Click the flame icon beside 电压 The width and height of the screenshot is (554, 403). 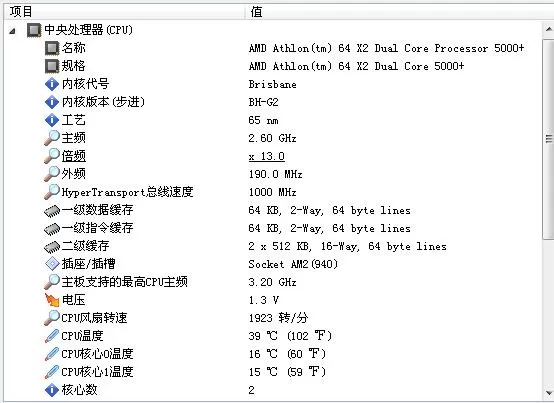point(52,300)
